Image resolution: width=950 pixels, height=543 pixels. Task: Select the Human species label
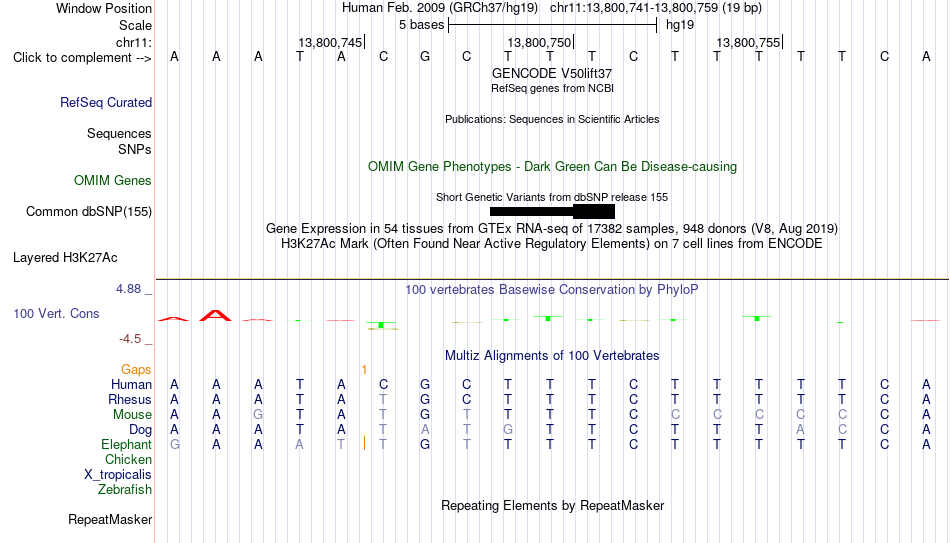coord(131,385)
